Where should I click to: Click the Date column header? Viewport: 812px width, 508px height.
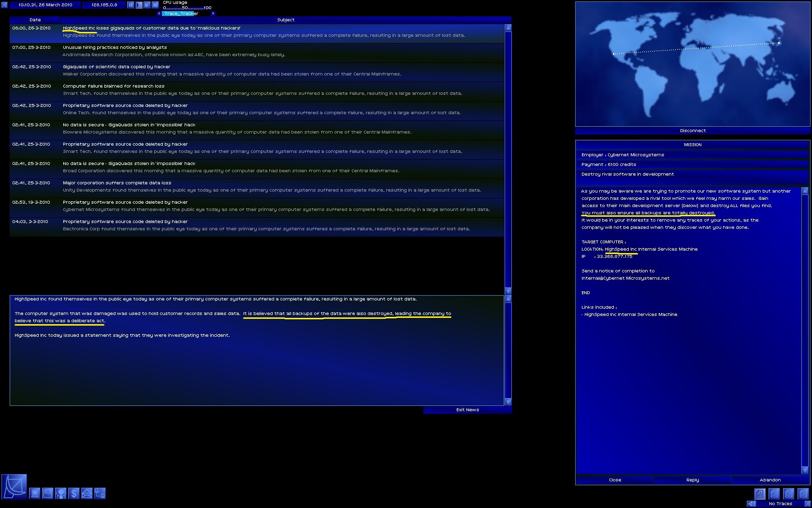pyautogui.click(x=35, y=20)
